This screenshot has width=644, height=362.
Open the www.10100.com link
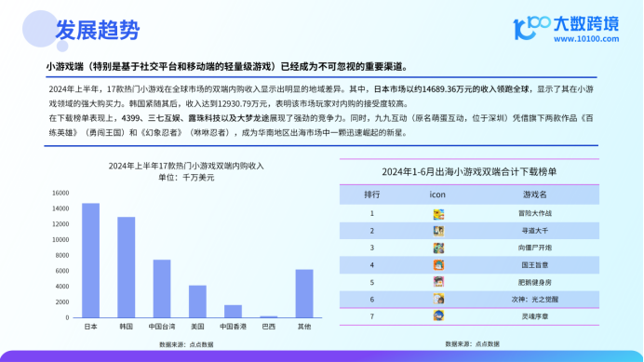tap(586, 39)
